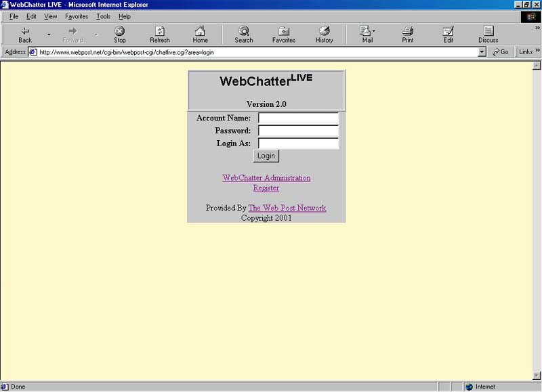
Task: Click the scrollbar up arrow
Action: pyautogui.click(x=537, y=66)
